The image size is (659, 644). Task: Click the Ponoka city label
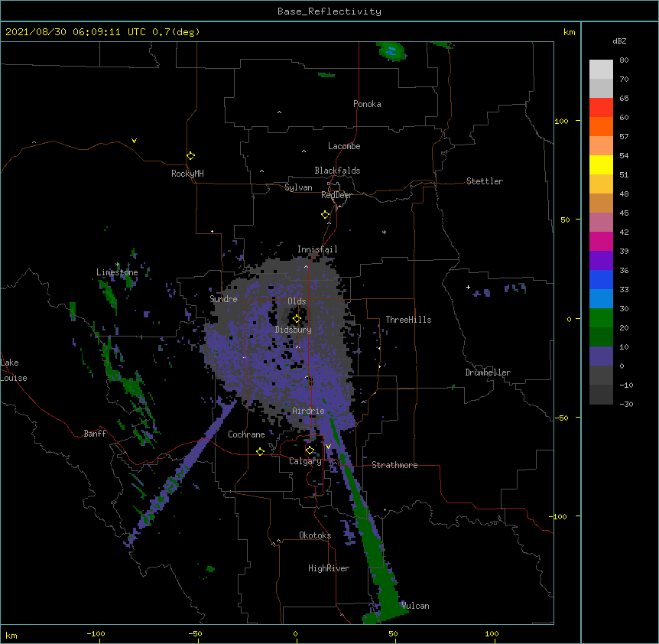point(367,104)
